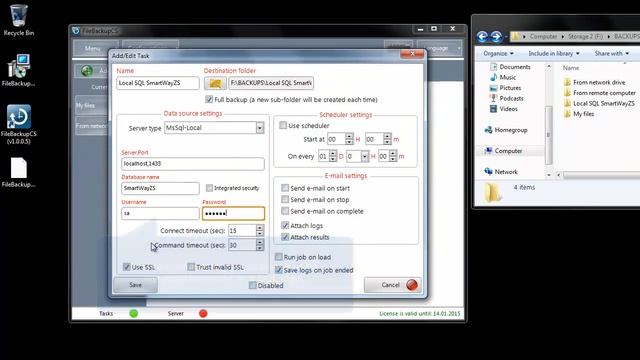Toggle Save logs on job ended
640x360 pixels.
pos(278,270)
